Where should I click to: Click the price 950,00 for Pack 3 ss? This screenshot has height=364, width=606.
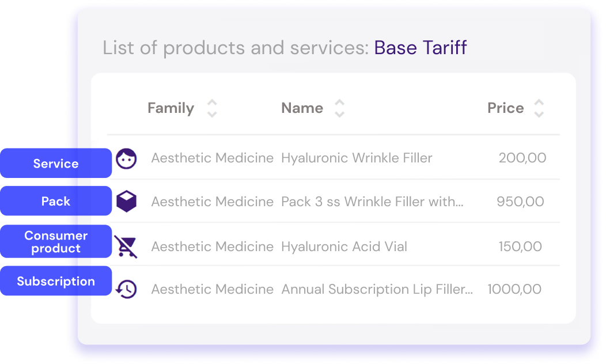[520, 202]
